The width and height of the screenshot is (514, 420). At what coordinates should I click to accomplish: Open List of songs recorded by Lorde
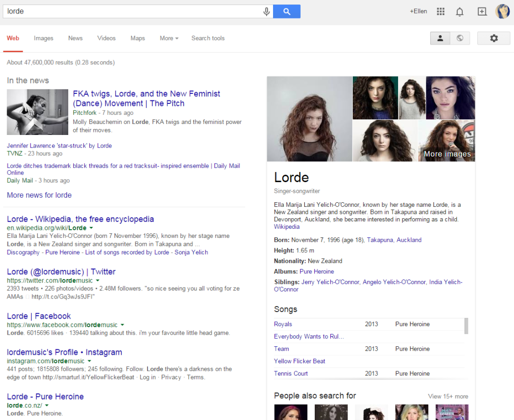coord(127,252)
